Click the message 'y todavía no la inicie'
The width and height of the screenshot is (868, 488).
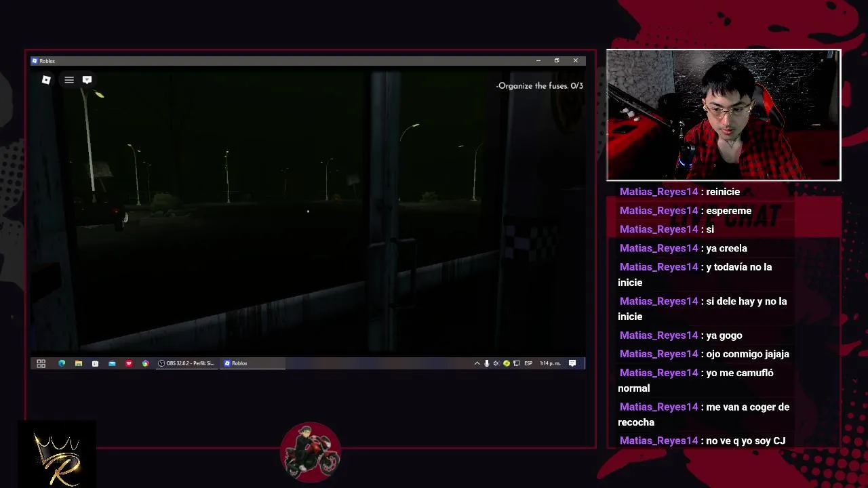click(695, 274)
